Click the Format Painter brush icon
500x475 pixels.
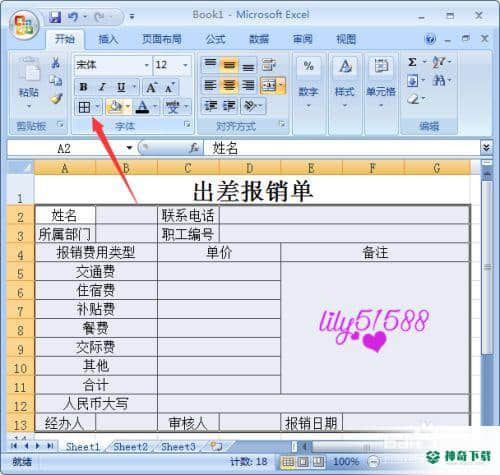coord(56,99)
